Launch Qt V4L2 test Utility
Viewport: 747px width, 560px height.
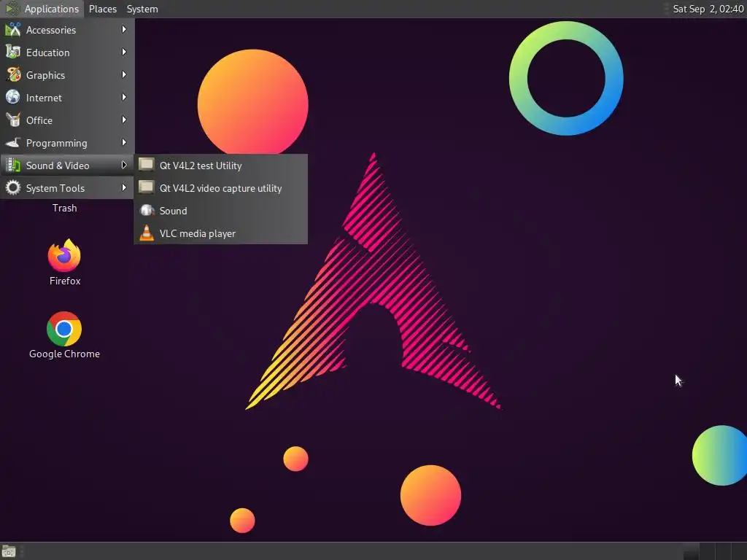point(220,166)
